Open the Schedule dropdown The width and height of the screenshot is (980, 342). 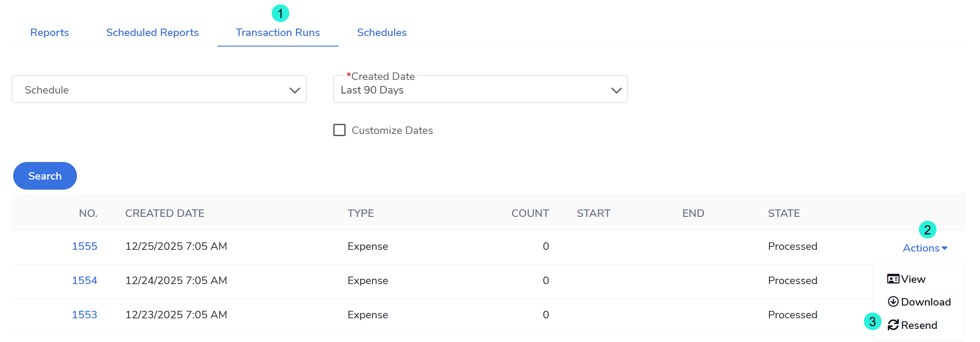click(x=159, y=90)
